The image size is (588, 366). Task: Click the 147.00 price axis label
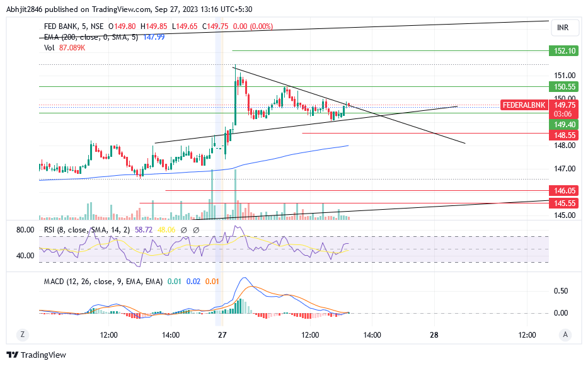tap(565, 169)
